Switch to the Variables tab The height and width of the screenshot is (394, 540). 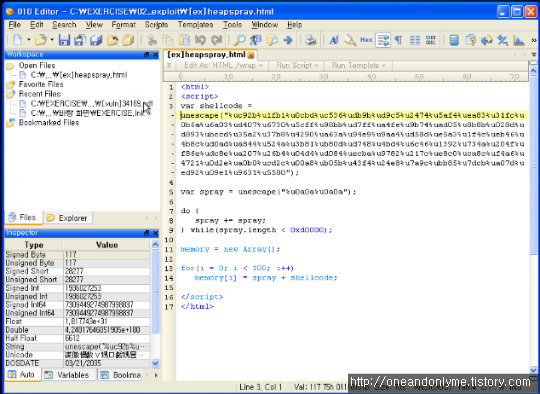point(68,375)
